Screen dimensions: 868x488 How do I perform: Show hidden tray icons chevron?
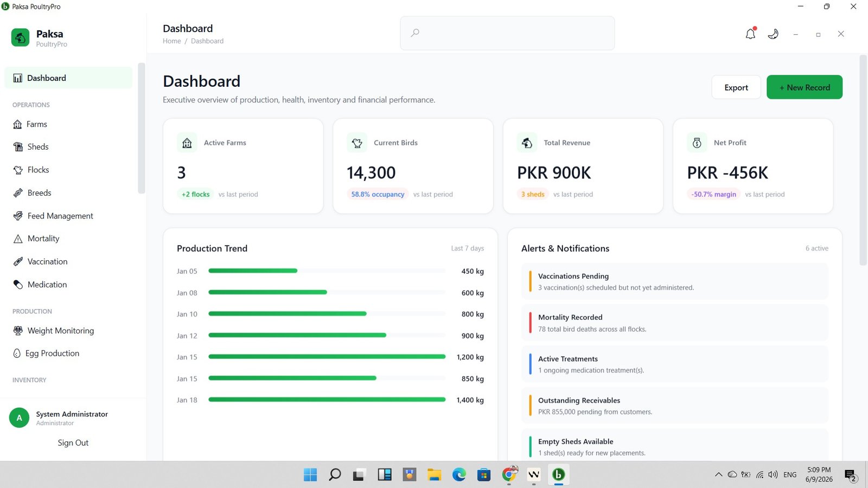[718, 474]
